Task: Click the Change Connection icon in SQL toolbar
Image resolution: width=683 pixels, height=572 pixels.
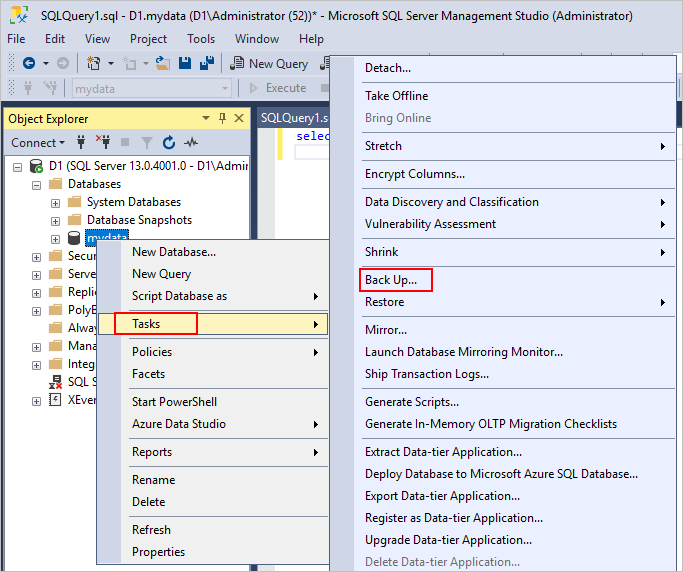Action: 51,88
